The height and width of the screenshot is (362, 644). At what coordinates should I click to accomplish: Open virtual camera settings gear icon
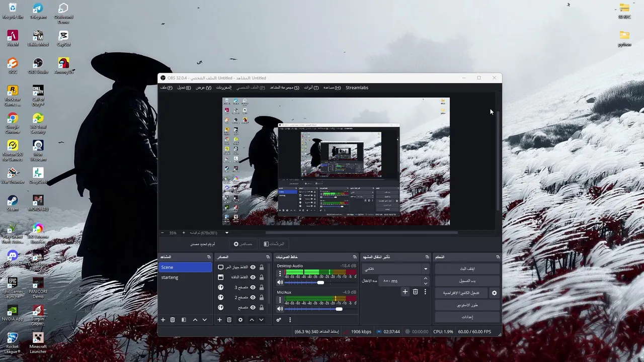494,293
